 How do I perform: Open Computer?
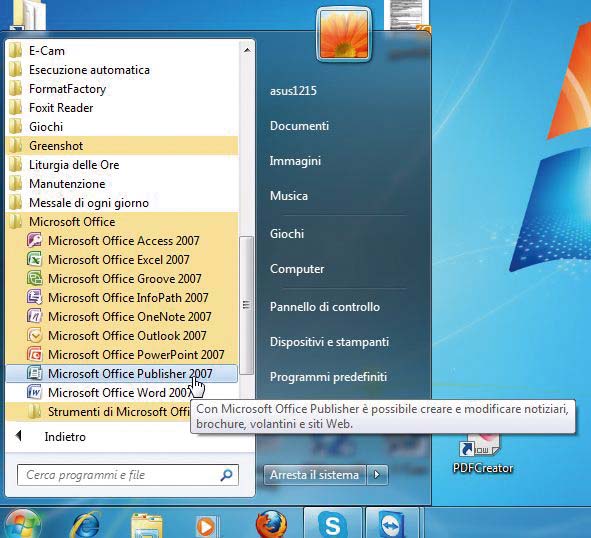[x=297, y=269]
